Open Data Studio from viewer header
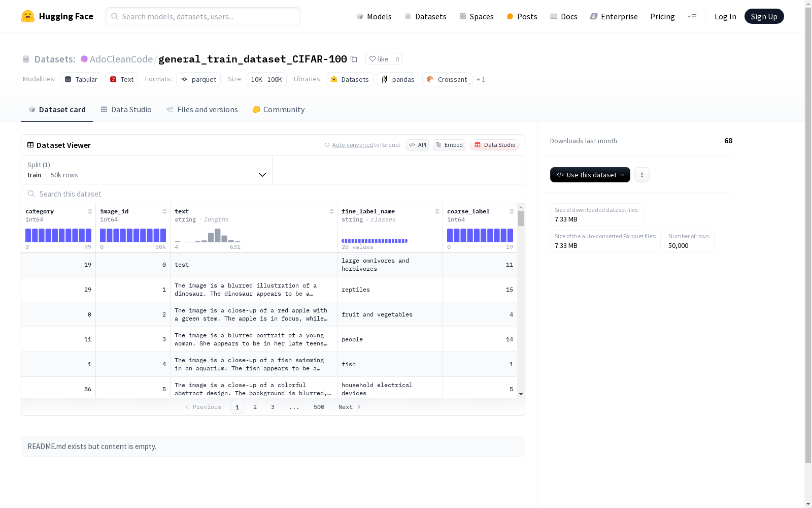This screenshot has height=508, width=812. tap(494, 145)
